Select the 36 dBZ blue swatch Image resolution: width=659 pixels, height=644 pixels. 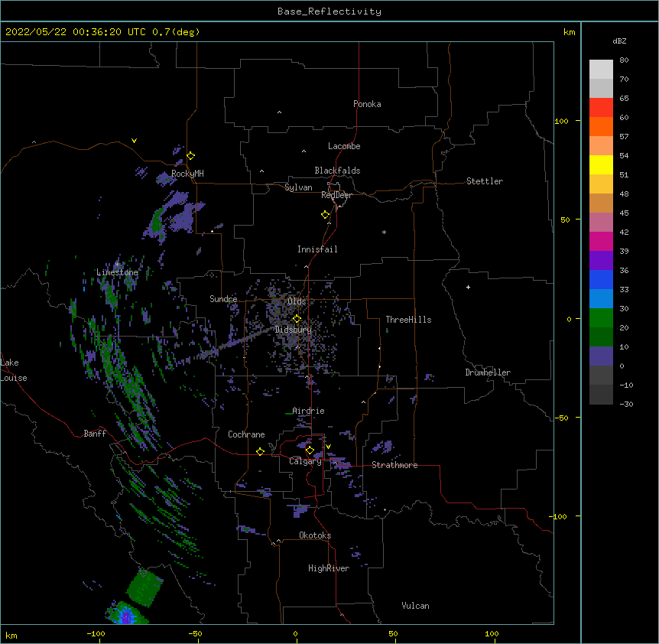pos(601,279)
